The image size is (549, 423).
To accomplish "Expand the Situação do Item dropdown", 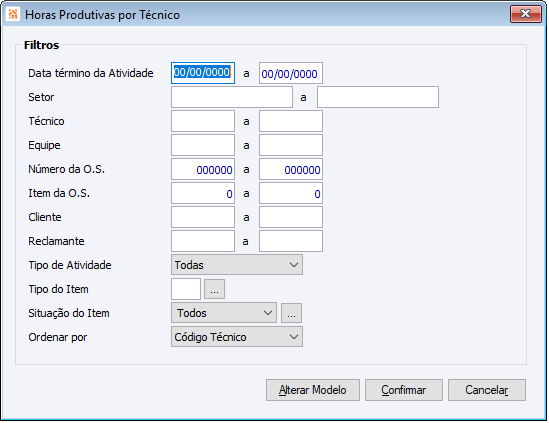I will click(224, 313).
